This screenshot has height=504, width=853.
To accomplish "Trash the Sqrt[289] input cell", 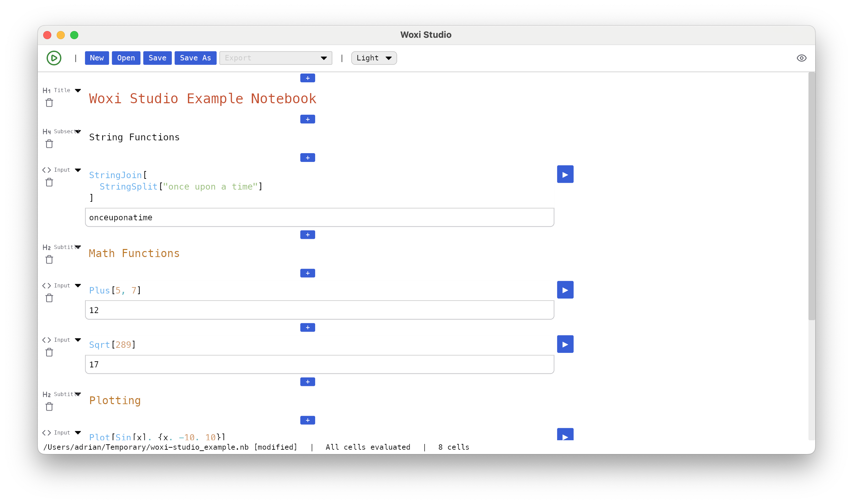I will point(49,353).
